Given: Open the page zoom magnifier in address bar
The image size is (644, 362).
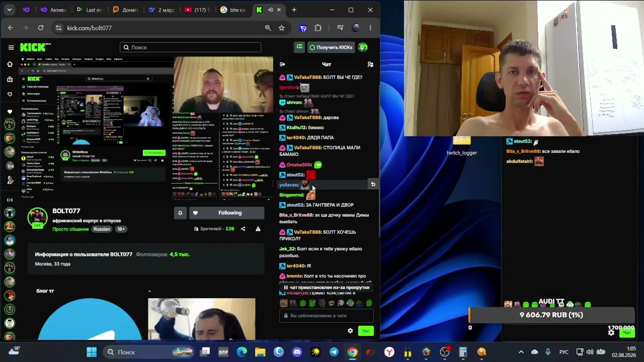Looking at the screenshot, I should [268, 28].
